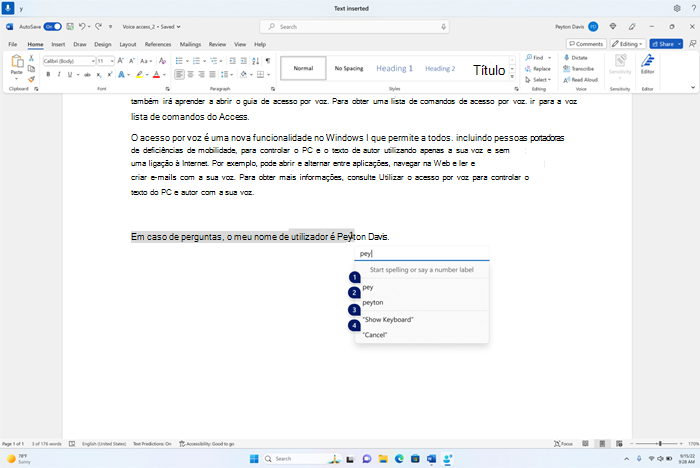Toggle Focus mode in status bar
This screenshot has width=700, height=468.
pos(563,443)
